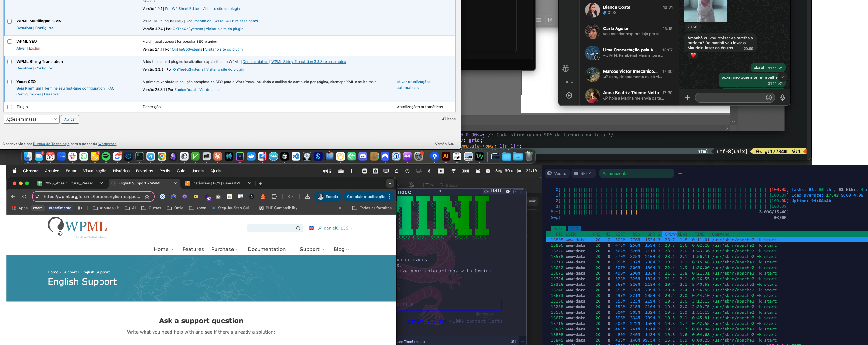Open the Carla Aguiar chat in WhatsApp
868x345 pixels.
[629, 31]
